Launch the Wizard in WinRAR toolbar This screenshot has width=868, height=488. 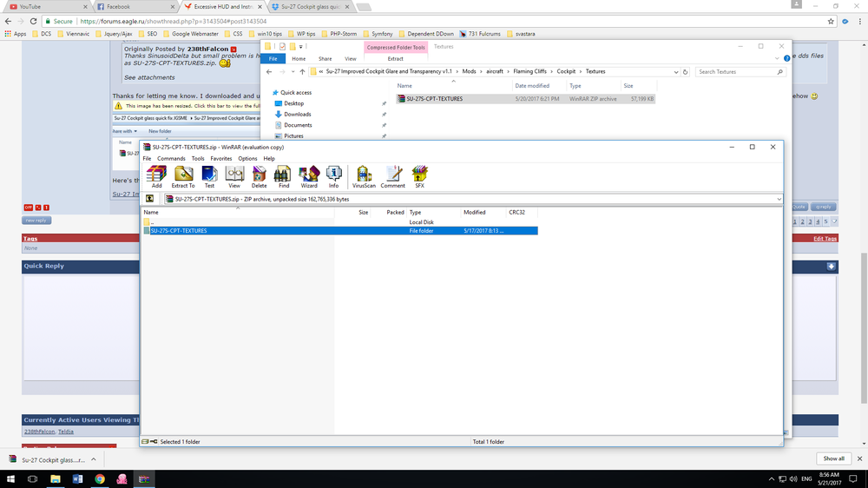click(309, 177)
